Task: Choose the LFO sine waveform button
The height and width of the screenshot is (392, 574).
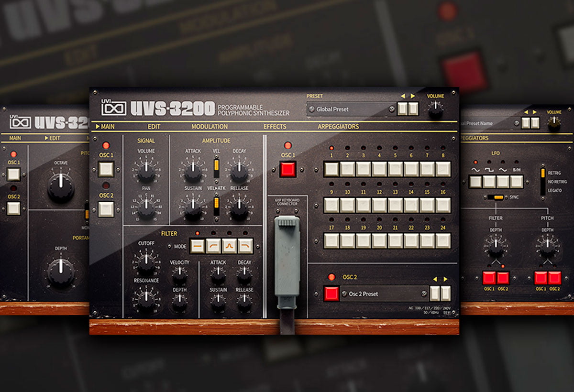Action: (475, 182)
